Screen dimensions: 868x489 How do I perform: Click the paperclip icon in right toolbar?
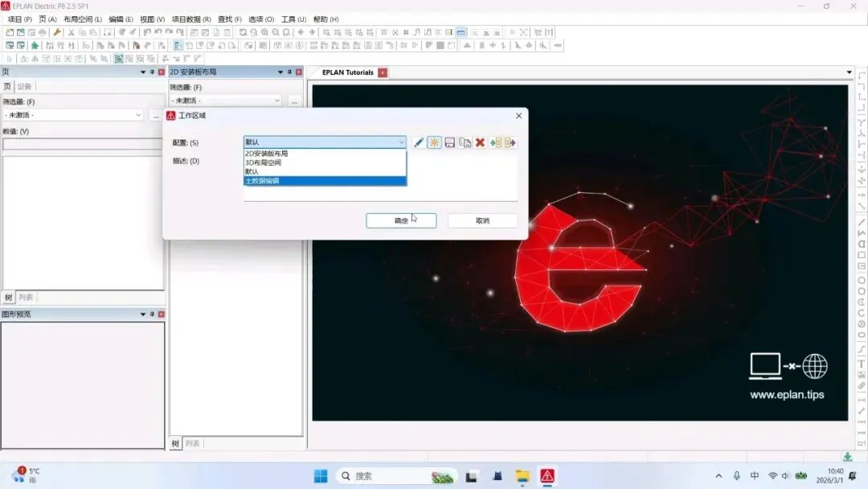pos(862,386)
